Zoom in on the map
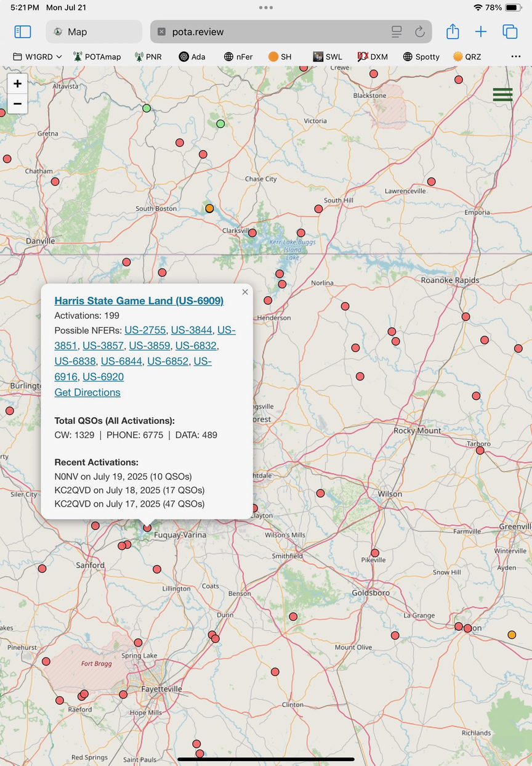 click(17, 84)
